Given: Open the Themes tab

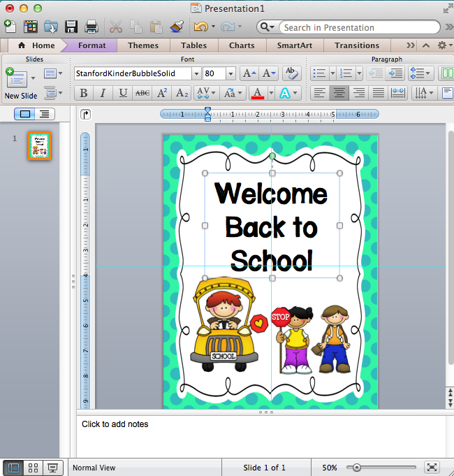Looking at the screenshot, I should (x=143, y=45).
